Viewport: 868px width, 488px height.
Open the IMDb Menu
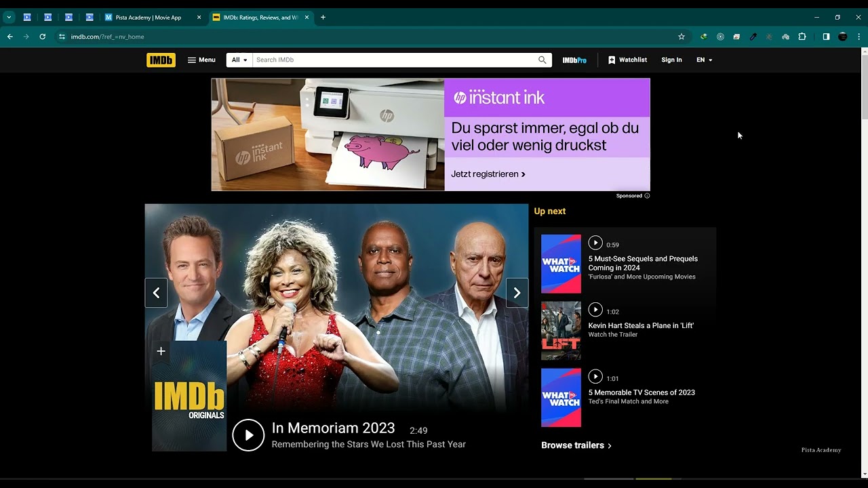(x=201, y=60)
